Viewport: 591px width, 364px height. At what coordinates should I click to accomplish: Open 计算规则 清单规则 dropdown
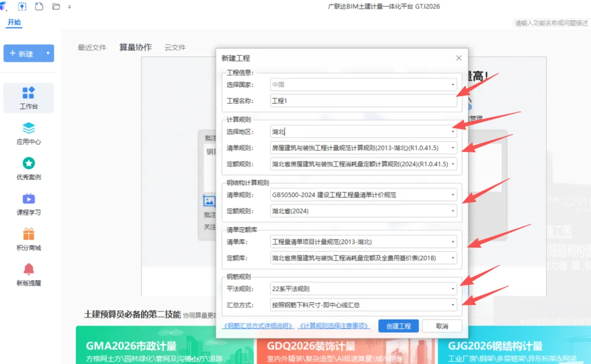[364, 148]
